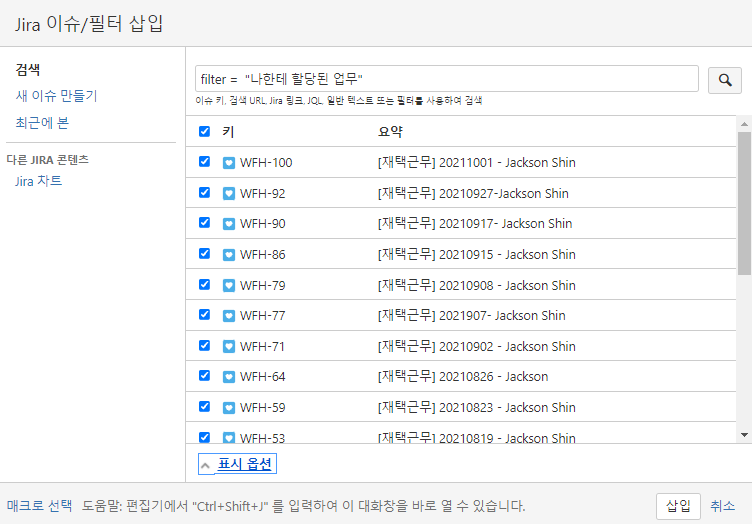Screen dimensions: 752x524
Task: Click the 삽입 insert button
Action: pyautogui.click(x=678, y=506)
